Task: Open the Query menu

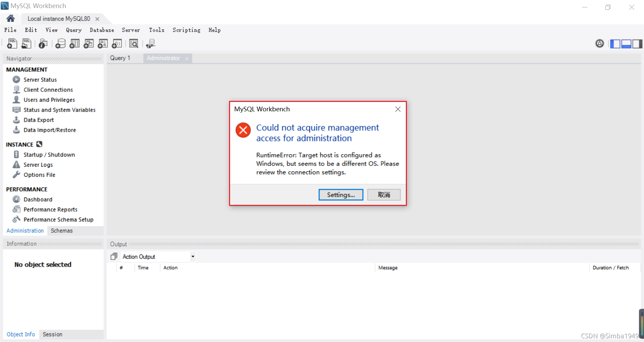Action: tap(74, 30)
